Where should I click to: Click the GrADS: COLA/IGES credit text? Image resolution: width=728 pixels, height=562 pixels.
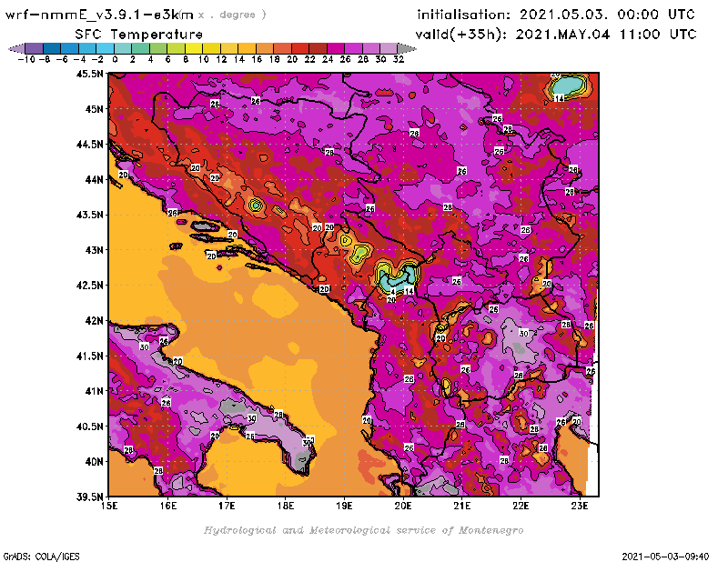[x=41, y=557]
